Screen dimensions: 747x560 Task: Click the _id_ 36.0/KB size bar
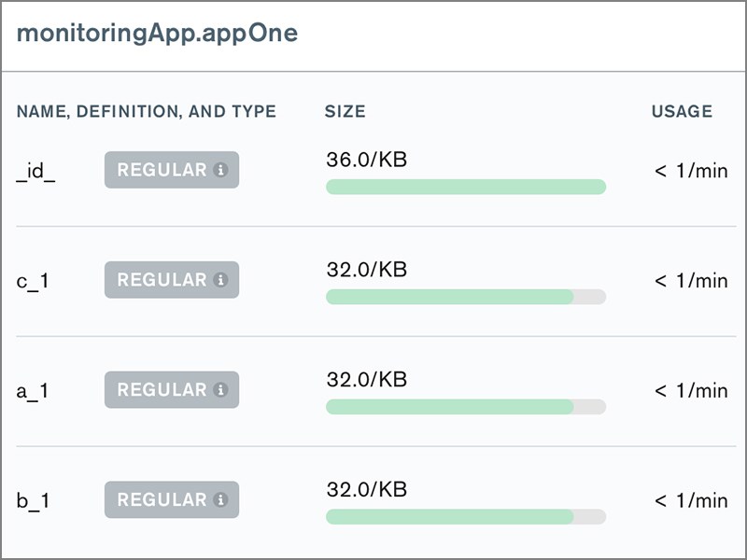click(x=465, y=187)
